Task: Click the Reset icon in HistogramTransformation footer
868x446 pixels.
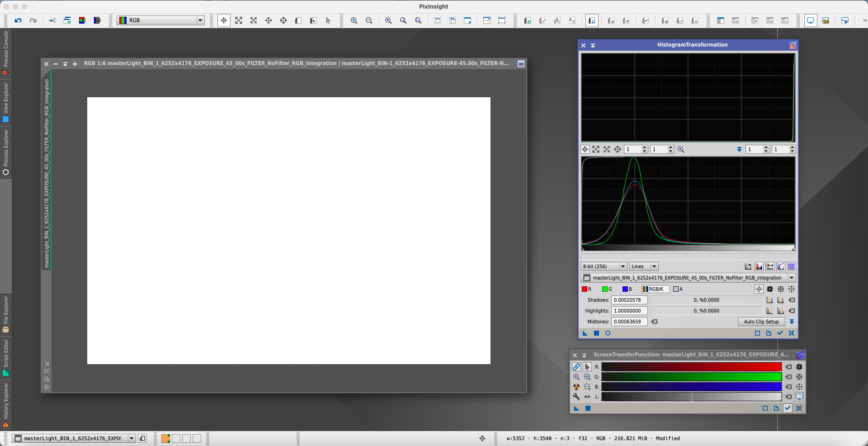Action: tap(791, 333)
